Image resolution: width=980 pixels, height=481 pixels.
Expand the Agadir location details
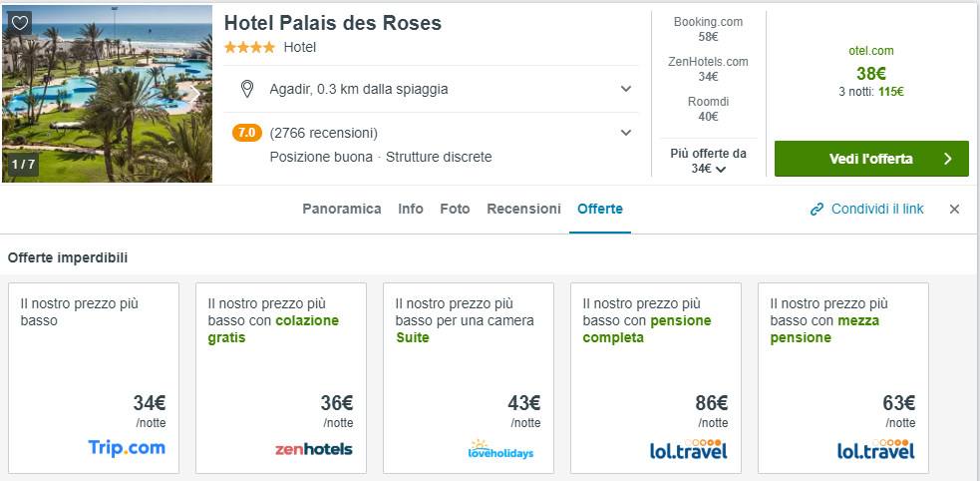click(x=626, y=89)
